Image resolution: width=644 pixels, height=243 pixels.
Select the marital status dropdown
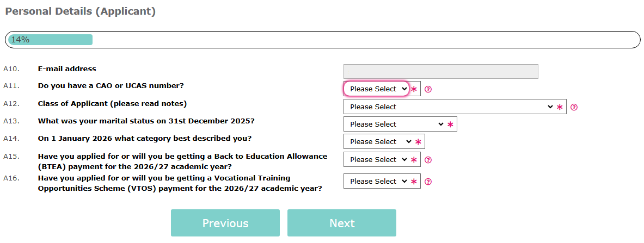click(x=395, y=124)
